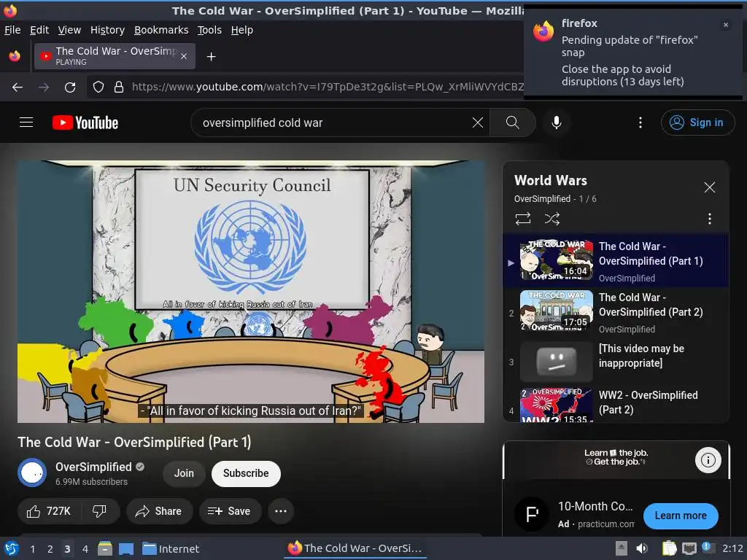Open OverSimplified channel name link
Viewport: 747px width, 560px height.
(93, 467)
